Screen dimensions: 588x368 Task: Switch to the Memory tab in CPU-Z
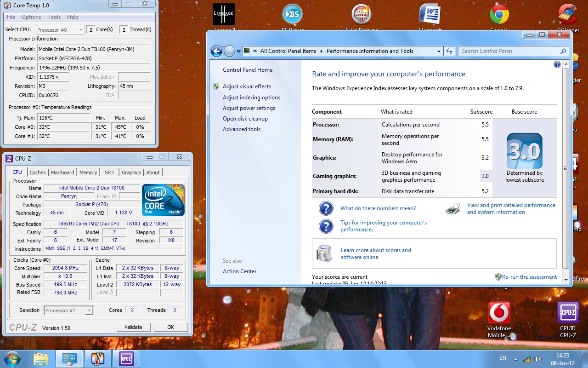pyautogui.click(x=88, y=172)
